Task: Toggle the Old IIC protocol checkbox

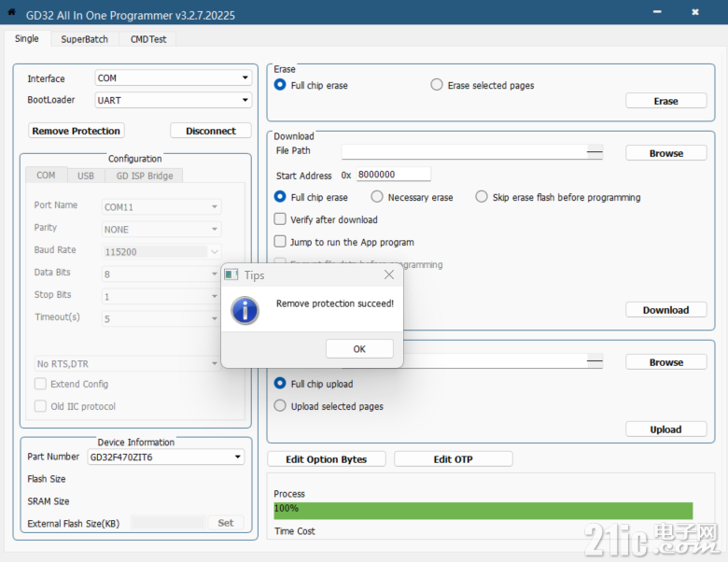Action: point(76,406)
